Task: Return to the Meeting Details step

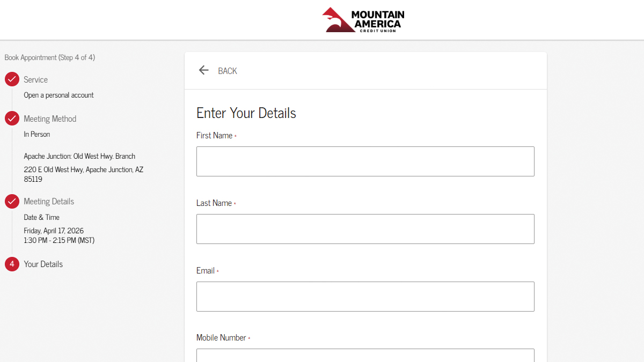Action: [49, 201]
